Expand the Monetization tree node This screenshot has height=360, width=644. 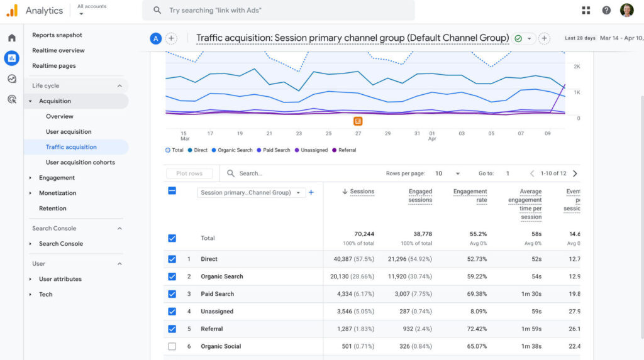pyautogui.click(x=30, y=193)
